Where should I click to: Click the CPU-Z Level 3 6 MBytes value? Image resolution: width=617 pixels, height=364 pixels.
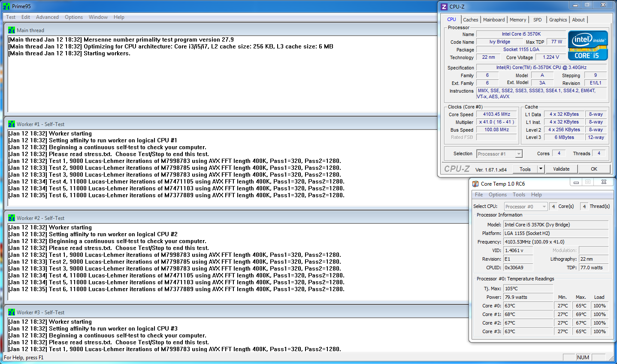coord(564,138)
